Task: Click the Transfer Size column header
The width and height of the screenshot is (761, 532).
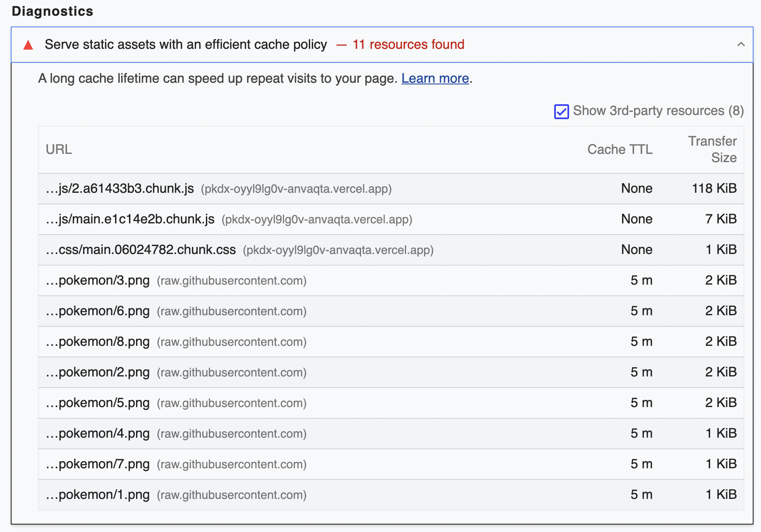Action: pyautogui.click(x=712, y=149)
